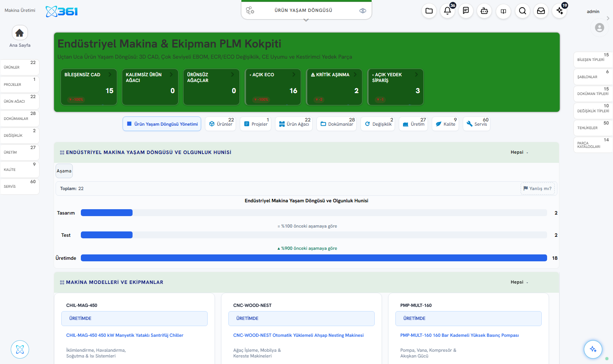Expand chevron below Ürün Yaşam Döngüsü bar
613x364 pixels.
pyautogui.click(x=306, y=20)
